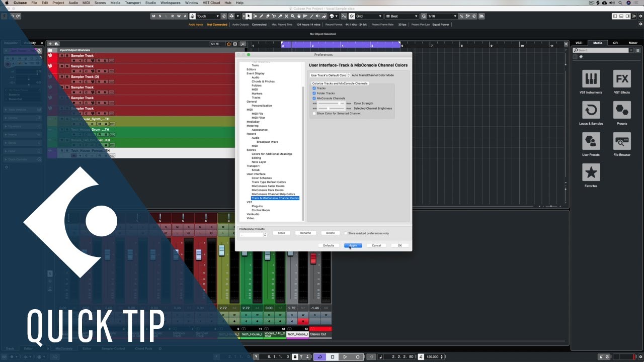Open the Transport menu
The height and width of the screenshot is (362, 644).
point(132,3)
